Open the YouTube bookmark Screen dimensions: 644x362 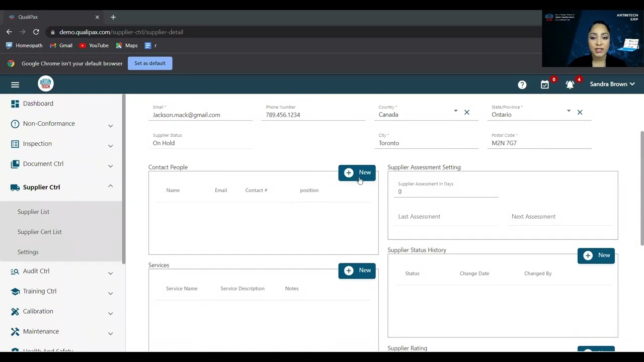(x=94, y=45)
